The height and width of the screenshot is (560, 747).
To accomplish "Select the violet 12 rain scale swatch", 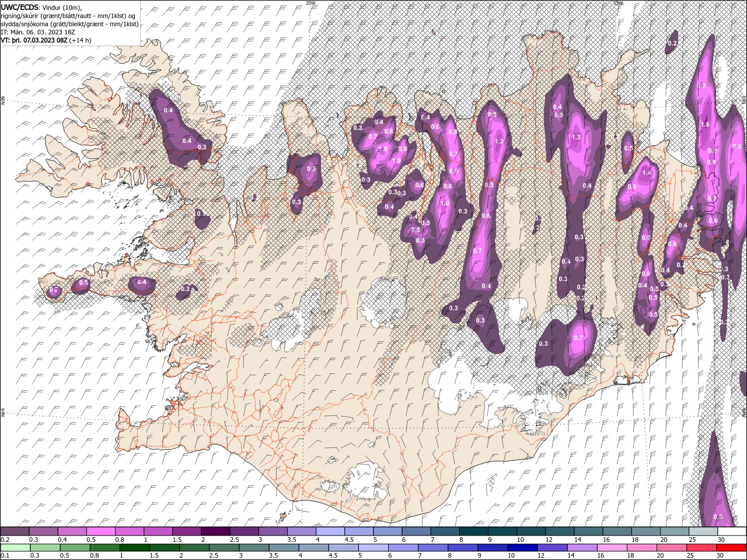I will click(x=552, y=548).
